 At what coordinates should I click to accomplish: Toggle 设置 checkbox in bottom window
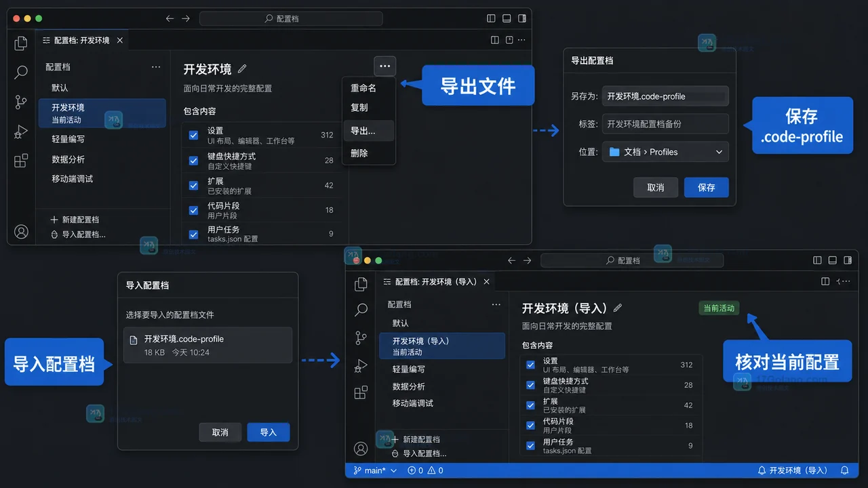(x=531, y=365)
